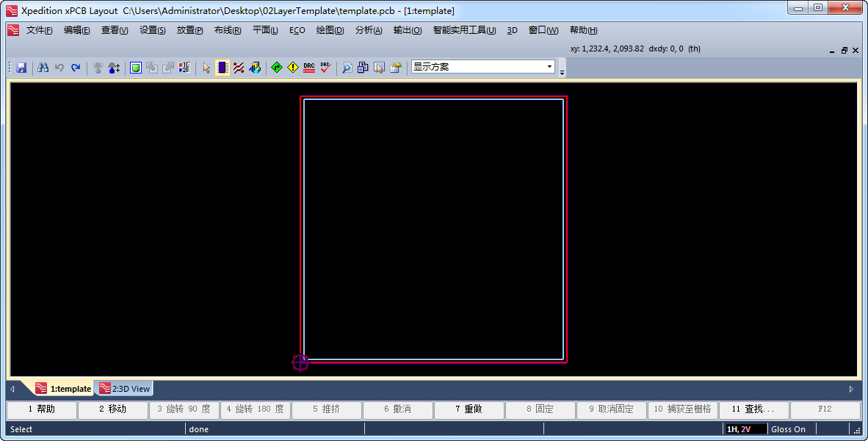The height and width of the screenshot is (441, 868).
Task: Click the F12 button
Action: point(825,409)
